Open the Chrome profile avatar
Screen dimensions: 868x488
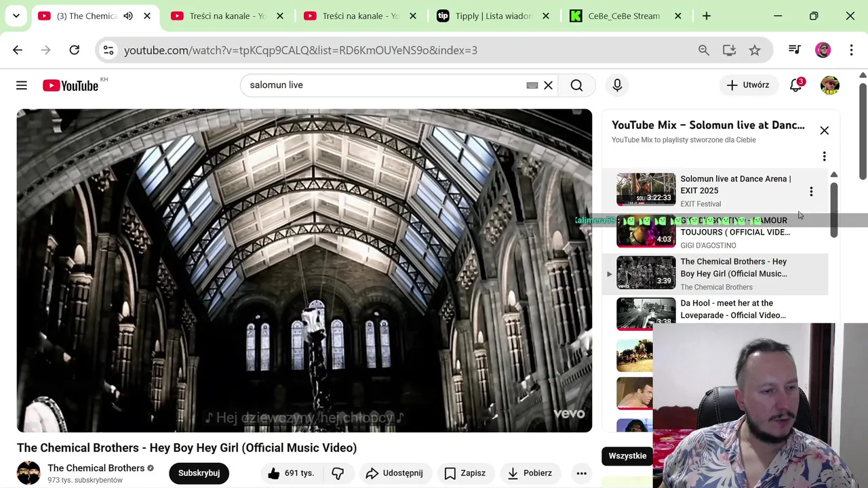coord(823,49)
